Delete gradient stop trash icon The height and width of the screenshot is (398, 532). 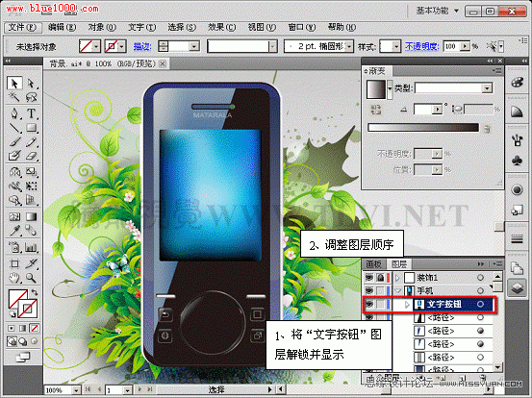487,129
